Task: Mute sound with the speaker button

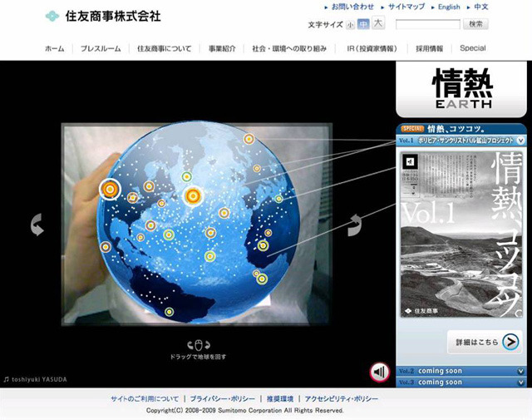Action: [379, 372]
